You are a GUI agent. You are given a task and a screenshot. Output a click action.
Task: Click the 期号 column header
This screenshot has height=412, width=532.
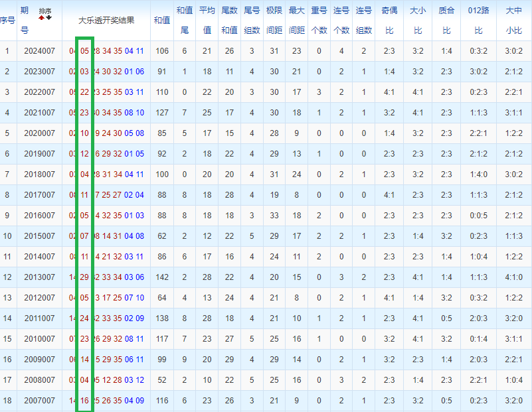[25, 20]
